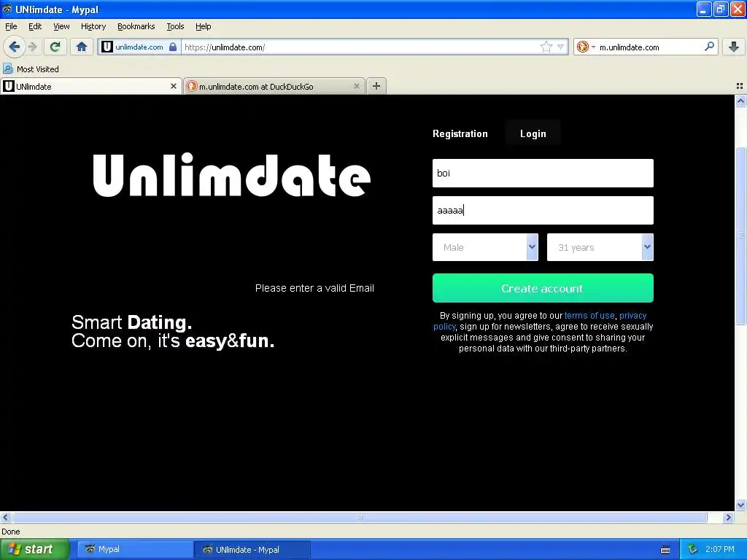This screenshot has width=747, height=560.
Task: Click the search magnifier icon
Action: [709, 46]
